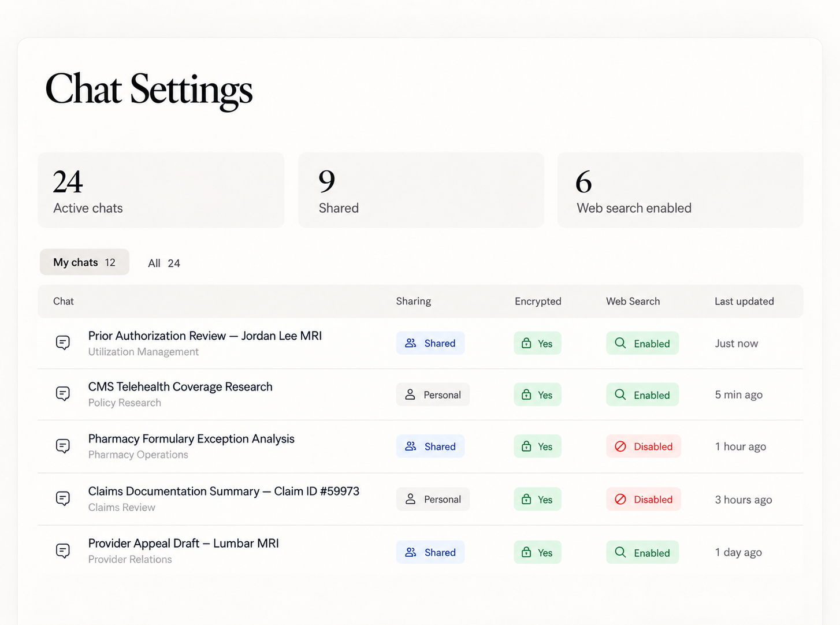Click the Provider Relations subtitle

point(130,559)
